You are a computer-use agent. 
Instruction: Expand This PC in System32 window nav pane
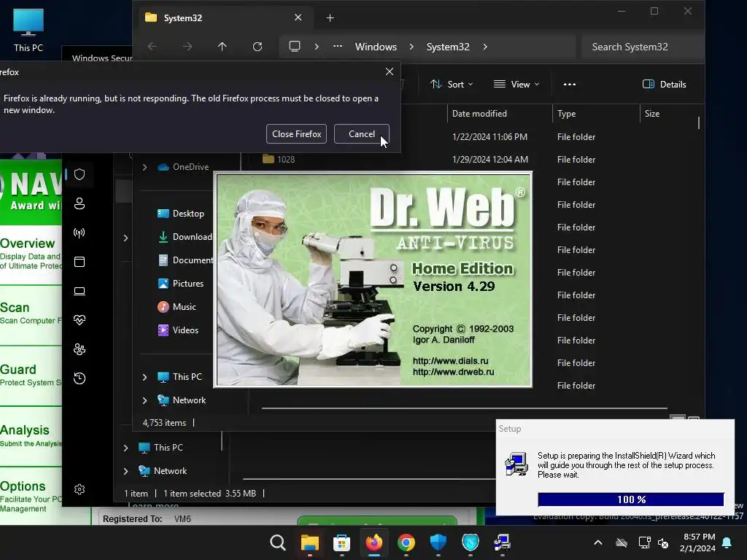[x=144, y=377]
